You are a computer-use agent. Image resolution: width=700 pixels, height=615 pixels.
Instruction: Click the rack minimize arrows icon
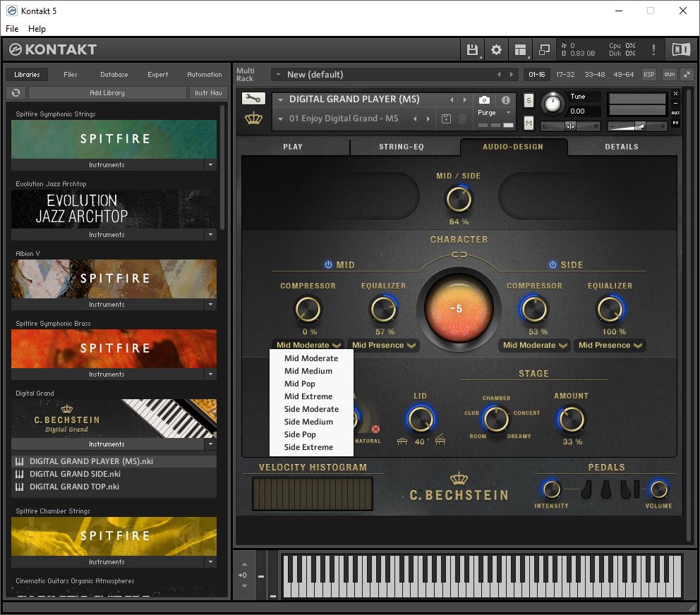tap(686, 75)
